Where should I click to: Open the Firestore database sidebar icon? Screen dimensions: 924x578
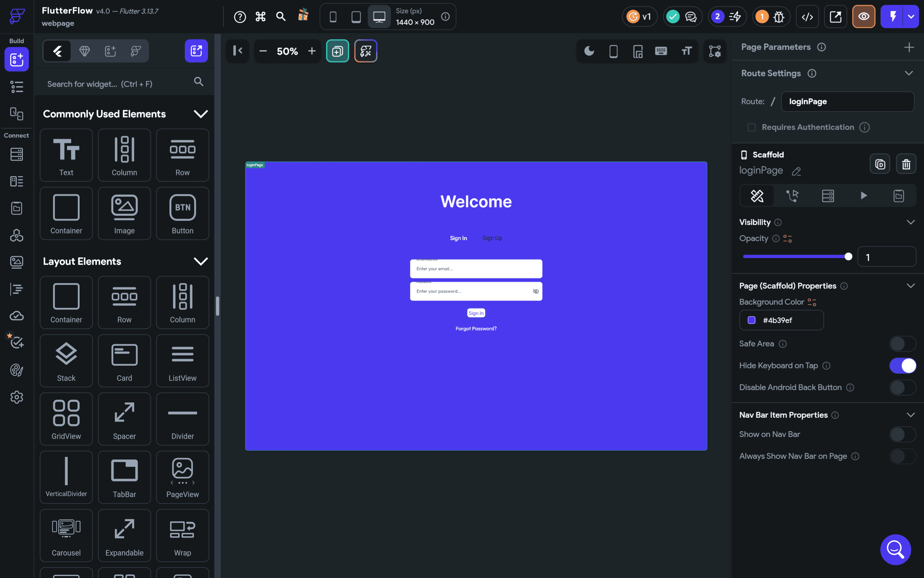click(17, 154)
